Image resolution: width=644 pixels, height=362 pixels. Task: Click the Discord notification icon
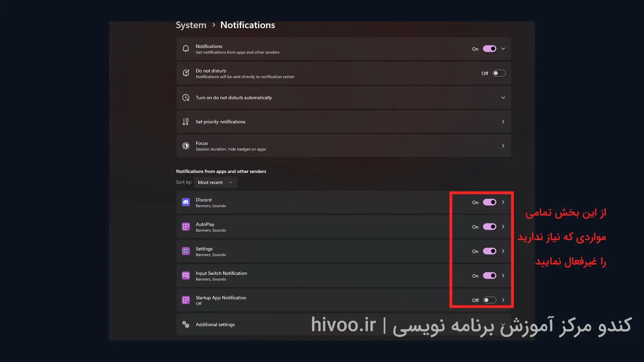coord(186,202)
